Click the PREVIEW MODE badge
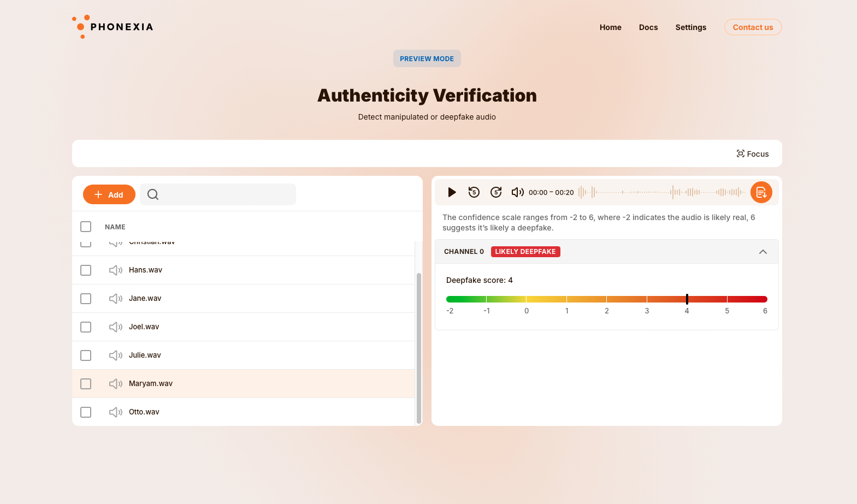857x504 pixels. point(427,58)
